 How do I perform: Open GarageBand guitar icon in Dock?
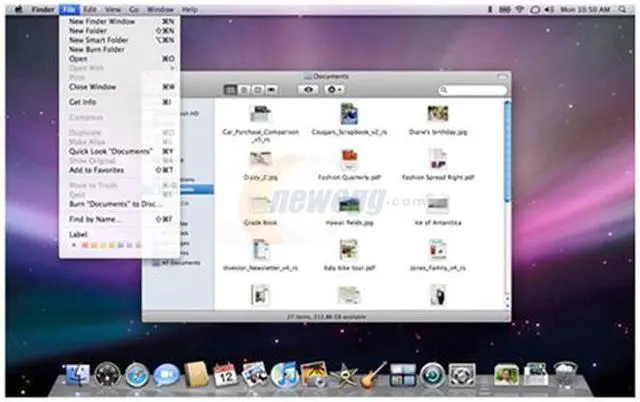(x=373, y=374)
